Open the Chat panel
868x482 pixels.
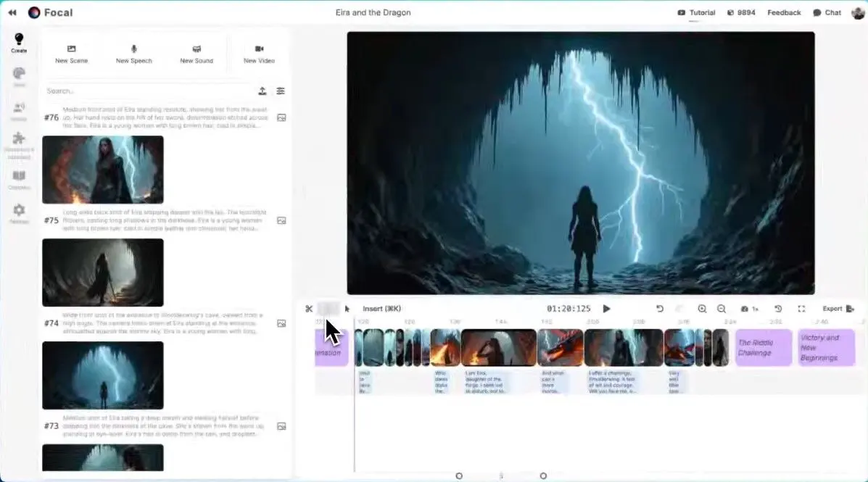pos(827,13)
